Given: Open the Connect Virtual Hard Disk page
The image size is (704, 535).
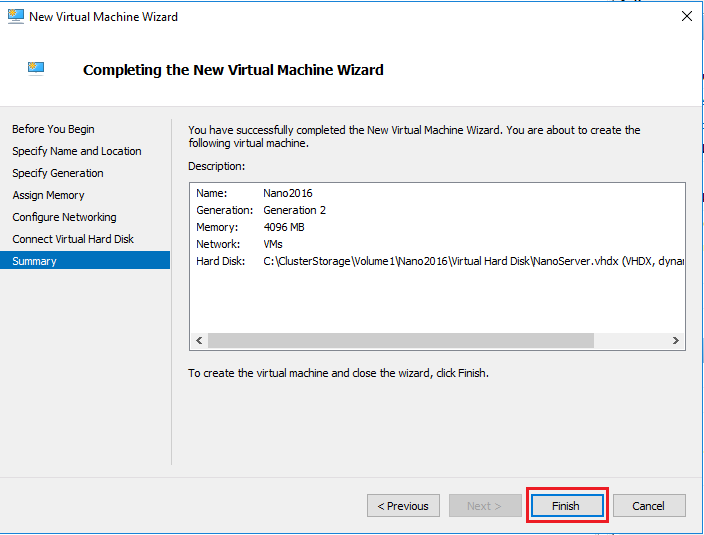Looking at the screenshot, I should coord(73,239).
